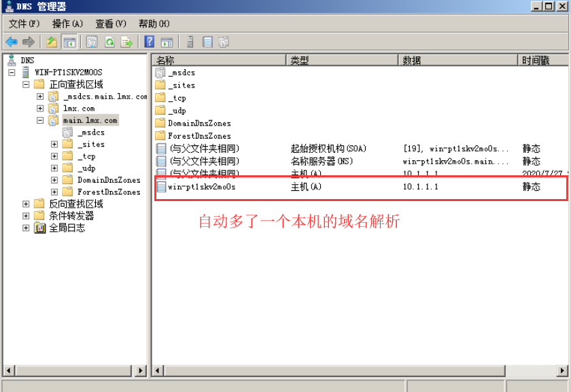
Task: Select the WIN-PT1SKV2MO0S server node
Action: [x=69, y=72]
